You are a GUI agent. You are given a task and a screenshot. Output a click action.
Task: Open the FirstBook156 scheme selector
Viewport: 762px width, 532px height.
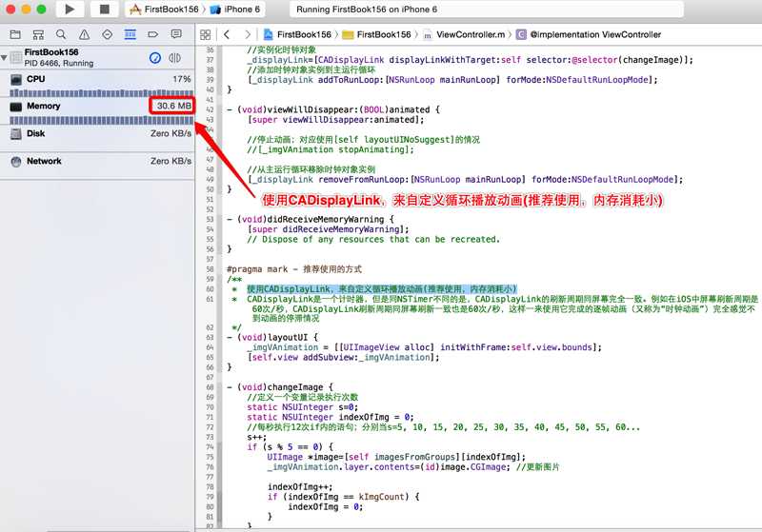[x=165, y=10]
